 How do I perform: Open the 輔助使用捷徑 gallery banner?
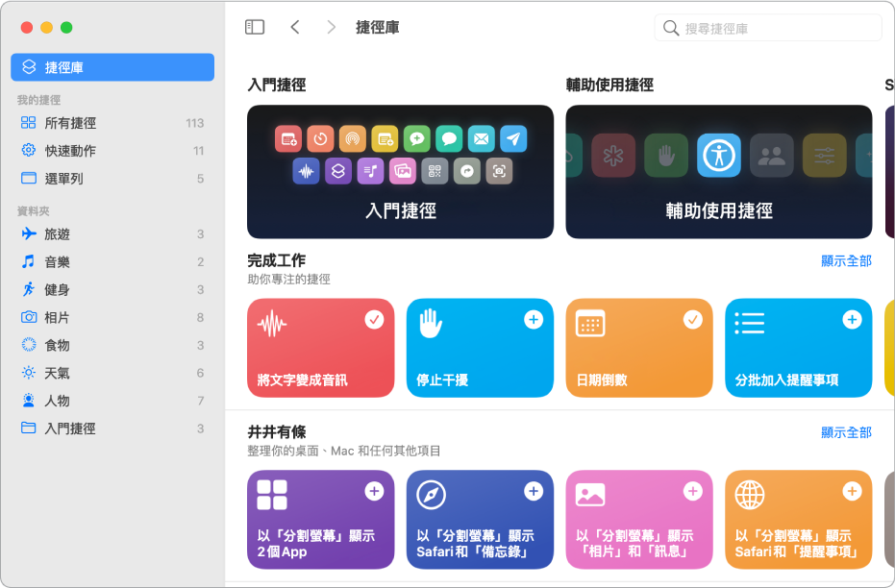[x=719, y=172]
